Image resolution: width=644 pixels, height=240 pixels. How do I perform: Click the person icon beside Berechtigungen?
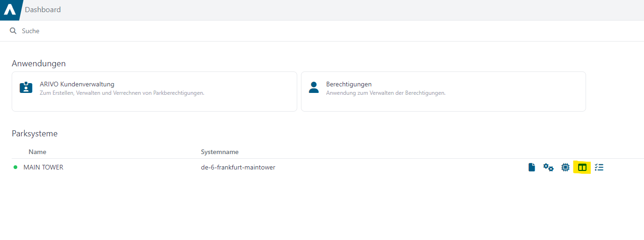click(x=314, y=88)
